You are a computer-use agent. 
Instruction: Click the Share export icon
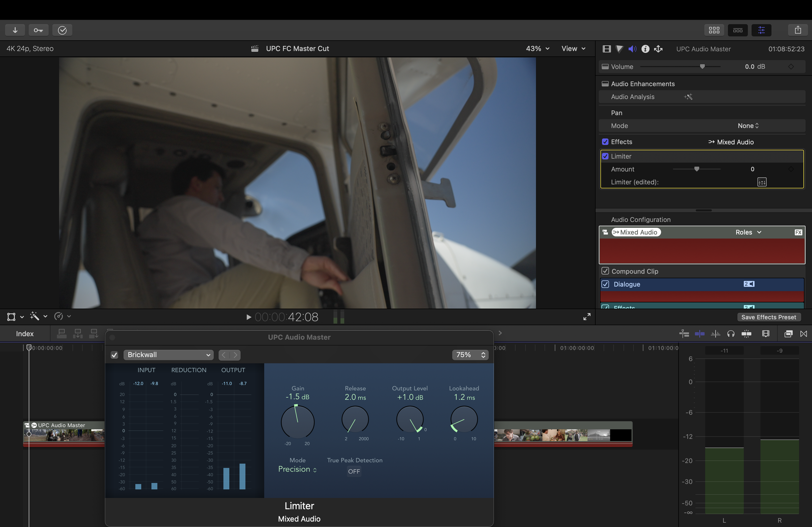[x=798, y=30]
